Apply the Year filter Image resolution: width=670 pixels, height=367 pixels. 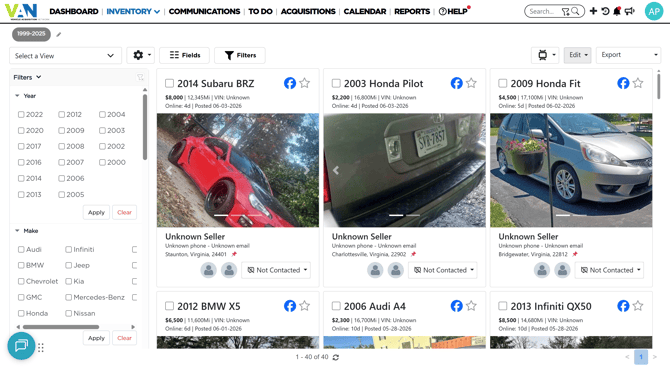click(96, 212)
